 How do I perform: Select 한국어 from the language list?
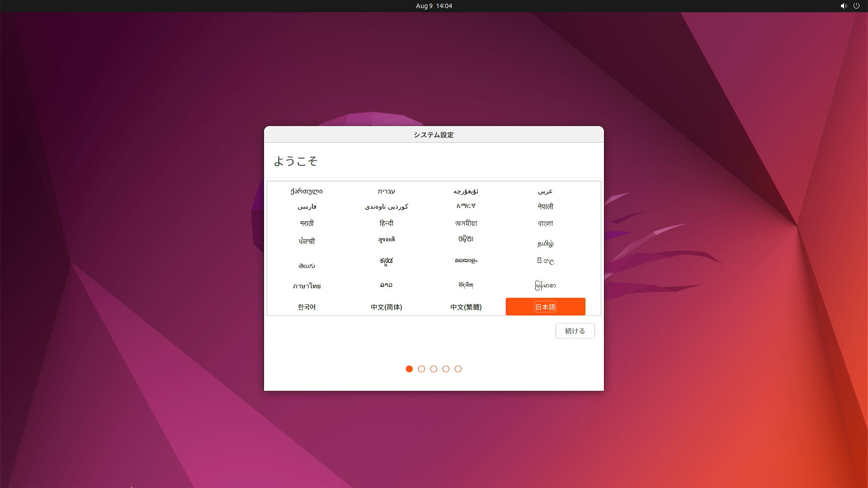pos(307,306)
